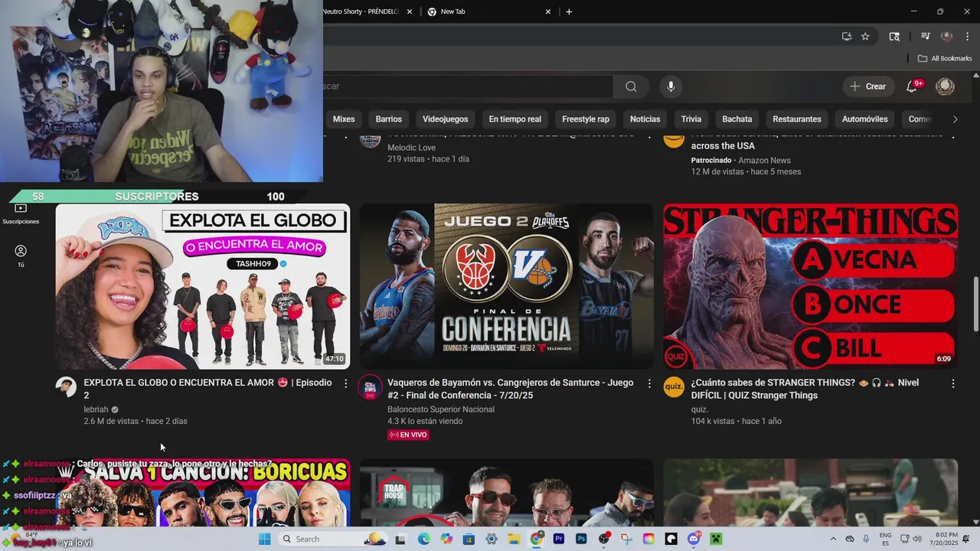Open Windows Start menu
Image resolution: width=980 pixels, height=551 pixels.
click(x=265, y=539)
